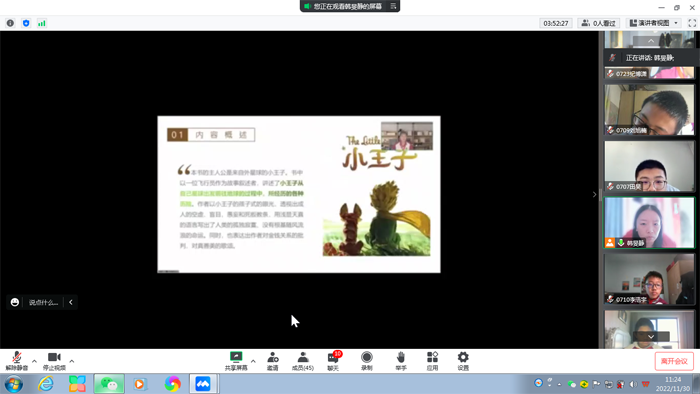Open the Settings gear in meeting toolbar
The width and height of the screenshot is (700, 394).
[463, 361]
